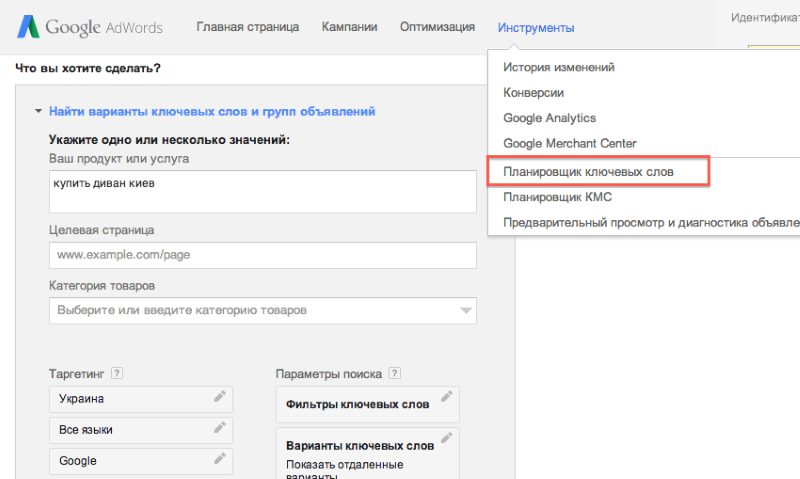Click the Что вы хотите сделать? heading

point(88,68)
